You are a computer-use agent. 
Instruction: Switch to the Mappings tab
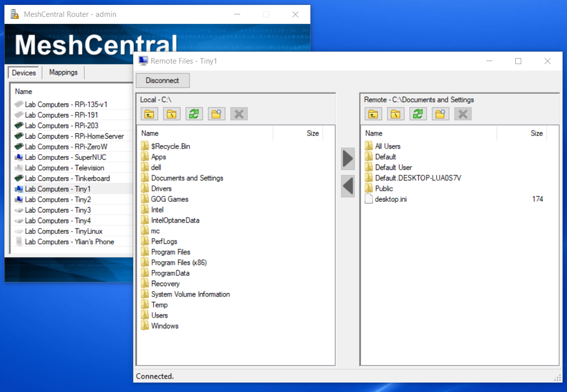(63, 72)
